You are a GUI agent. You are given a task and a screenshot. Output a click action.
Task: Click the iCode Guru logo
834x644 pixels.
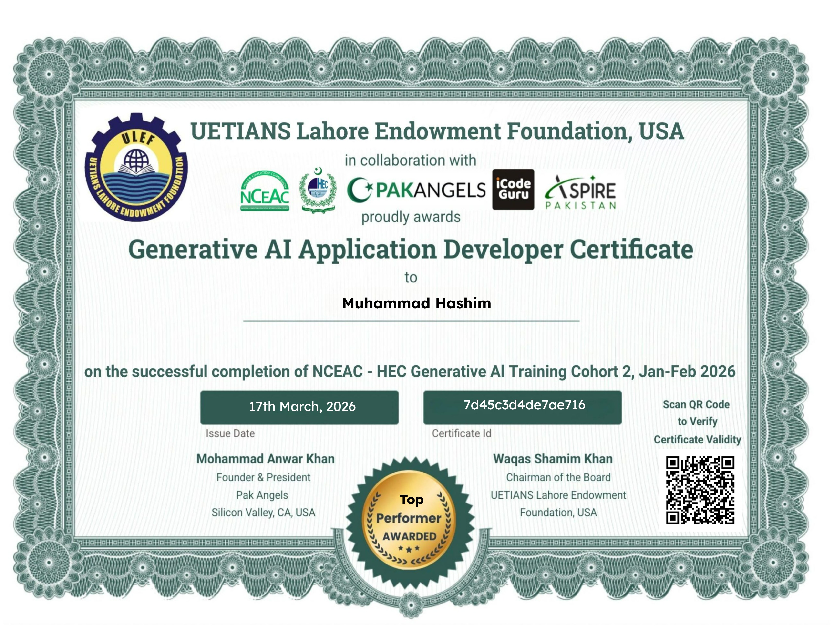click(x=513, y=189)
